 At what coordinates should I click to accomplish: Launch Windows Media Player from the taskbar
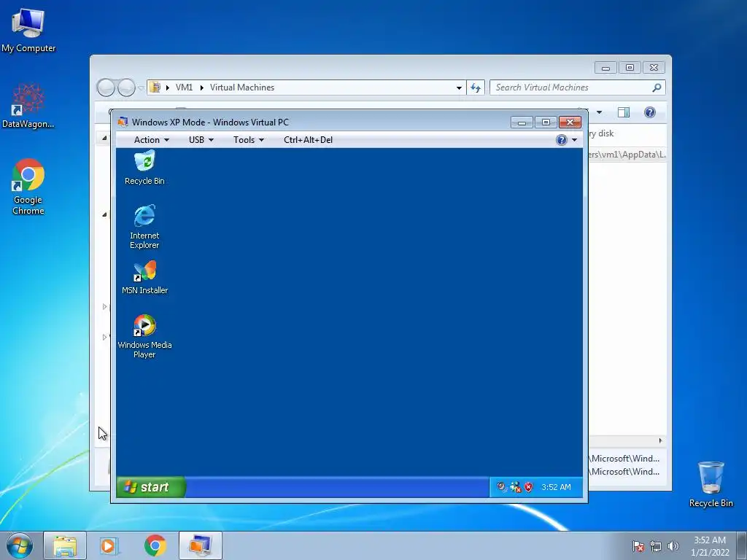(109, 545)
